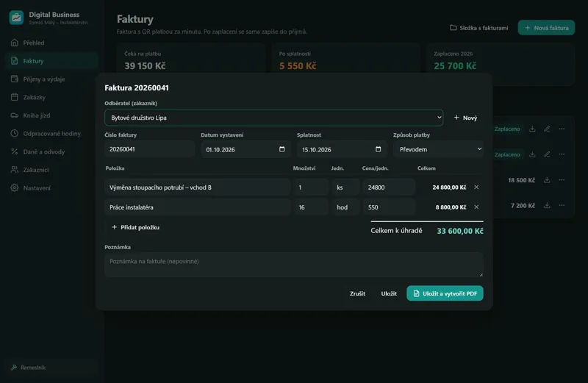Edit unit price 24800 field

(x=389, y=187)
